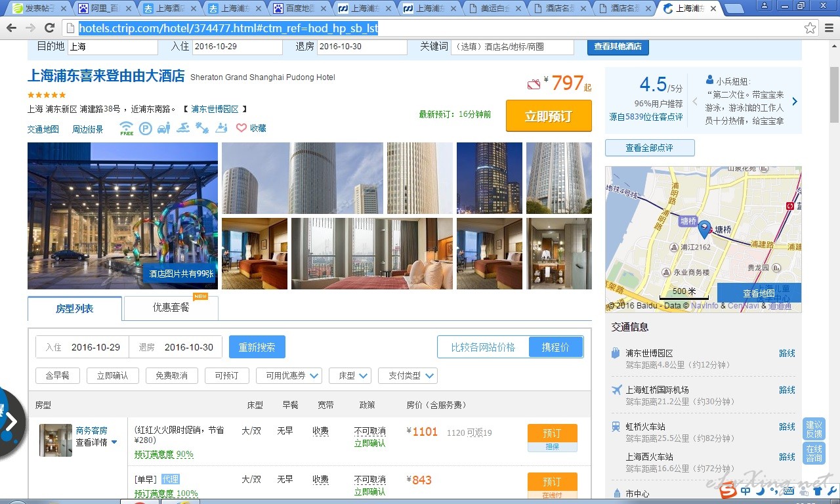This screenshot has width=840, height=504.
Task: Switch to the 阿里_百 browser tab
Action: [x=103, y=9]
